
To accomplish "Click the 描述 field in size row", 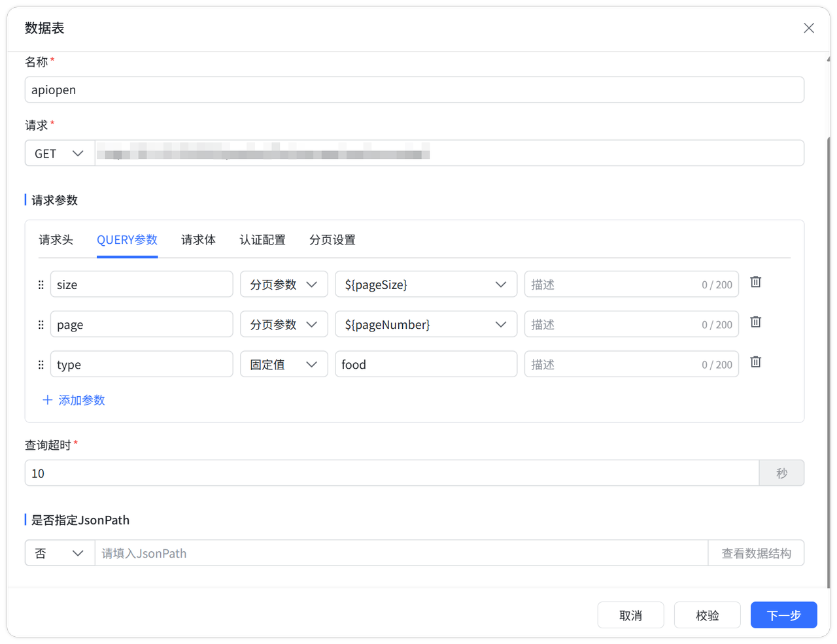I will point(631,284).
